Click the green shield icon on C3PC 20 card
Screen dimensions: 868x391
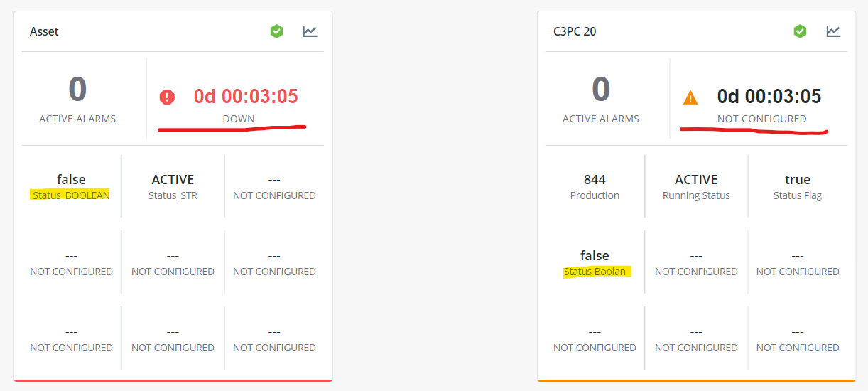click(800, 31)
